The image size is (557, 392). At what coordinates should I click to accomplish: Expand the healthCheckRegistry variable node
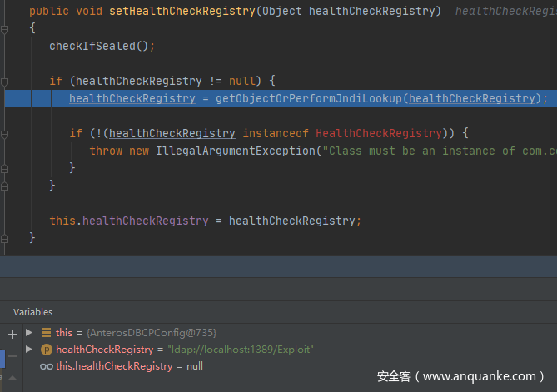30,350
